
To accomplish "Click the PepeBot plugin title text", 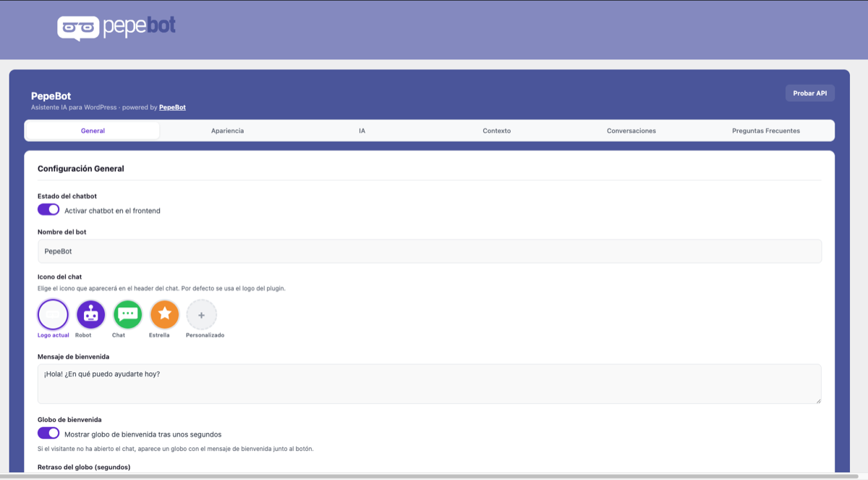I will (51, 96).
